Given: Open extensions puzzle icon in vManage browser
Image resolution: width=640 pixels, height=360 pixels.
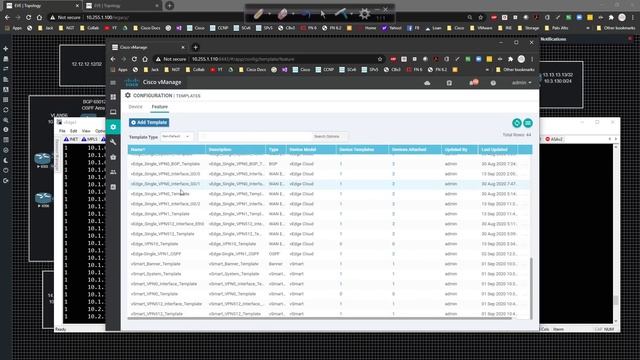Looking at the screenshot, I should click(x=510, y=59).
